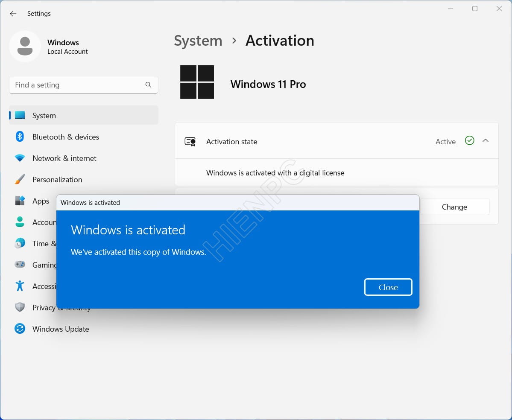This screenshot has width=512, height=420.
Task: Click the Accessibility figure icon
Action: (20, 286)
